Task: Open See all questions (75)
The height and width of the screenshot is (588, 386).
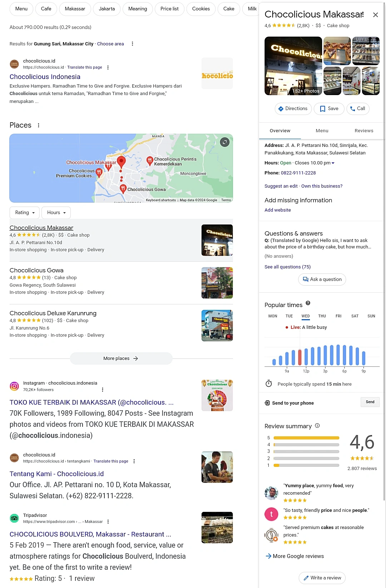Action: pyautogui.click(x=287, y=267)
